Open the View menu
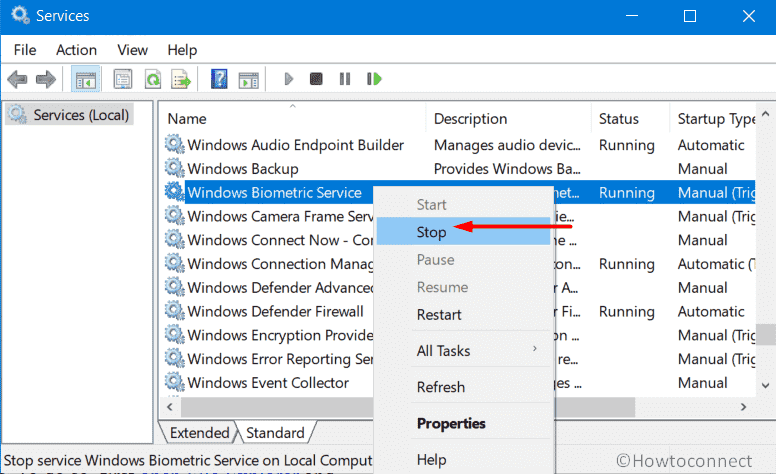This screenshot has height=474, width=776. pos(132,50)
